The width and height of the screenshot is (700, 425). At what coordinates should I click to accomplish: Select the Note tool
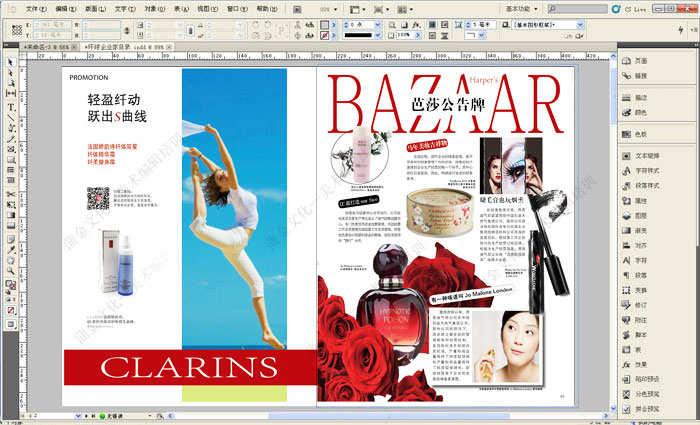pyautogui.click(x=11, y=240)
